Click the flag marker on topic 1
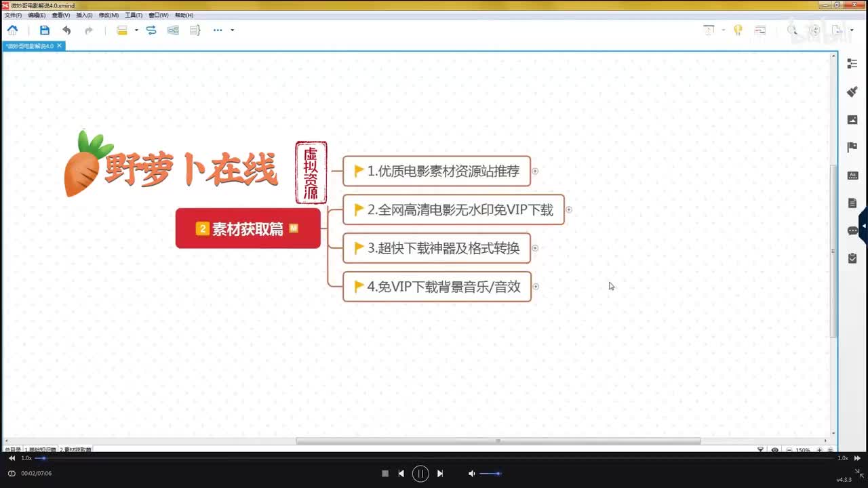This screenshot has height=488, width=868. [359, 171]
